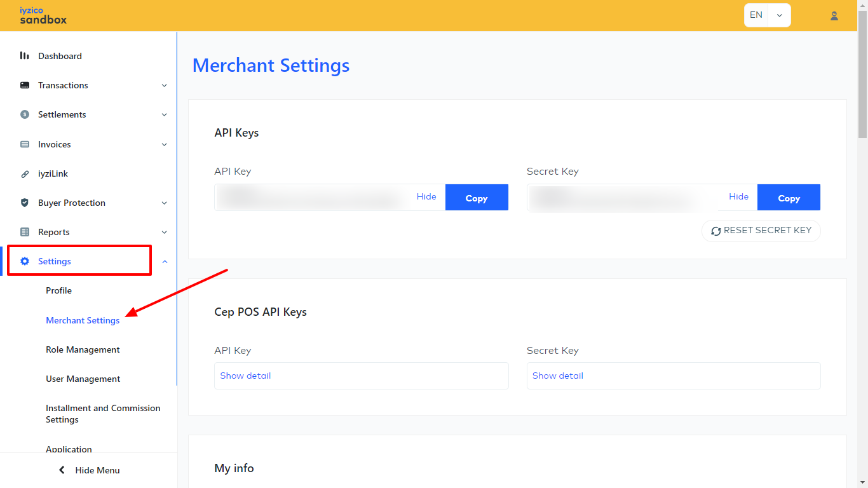This screenshot has width=868, height=488.
Task: Go to User Management page
Action: pyautogui.click(x=83, y=379)
